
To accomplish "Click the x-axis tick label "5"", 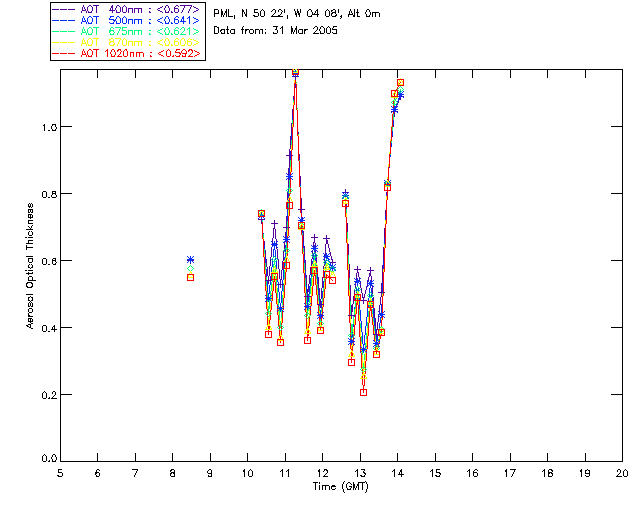I will click(x=60, y=473).
